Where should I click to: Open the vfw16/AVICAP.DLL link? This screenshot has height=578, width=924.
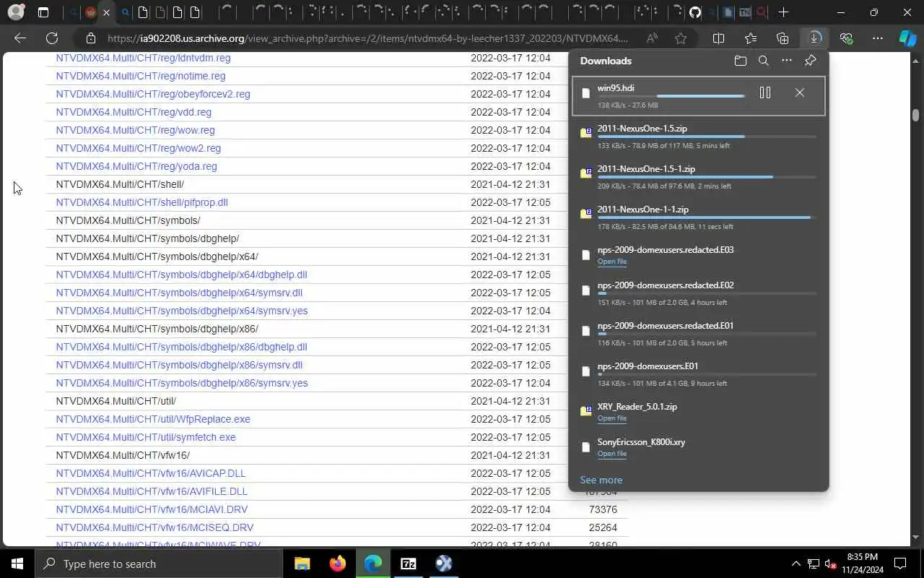151,473
